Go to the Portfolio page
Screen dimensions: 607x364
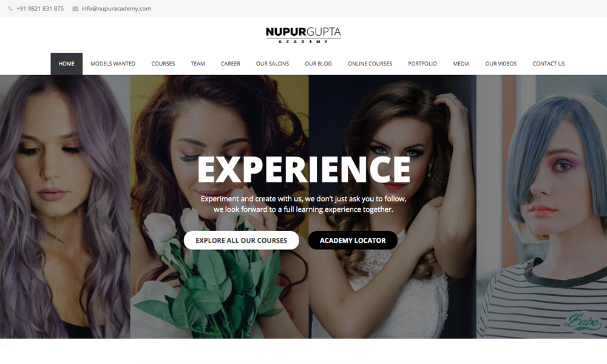[422, 64]
